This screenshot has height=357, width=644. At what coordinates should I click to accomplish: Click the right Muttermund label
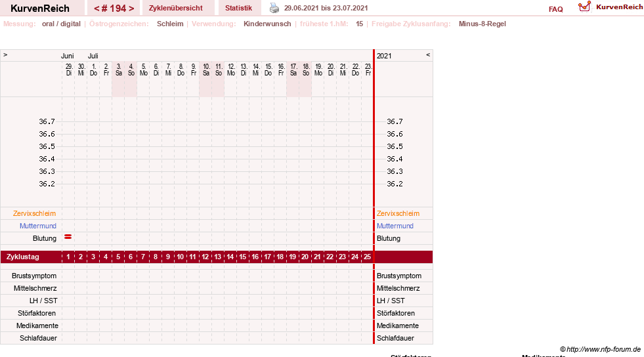tap(395, 226)
